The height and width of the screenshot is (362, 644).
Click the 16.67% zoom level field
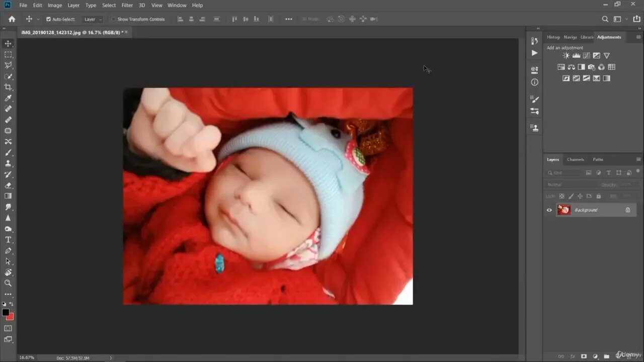coord(27,358)
